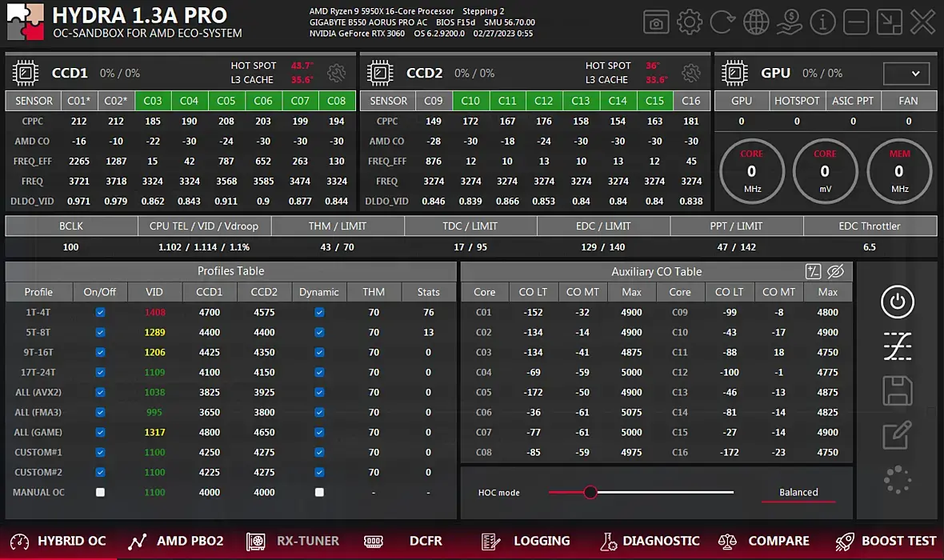Toggle On/Off checkbox for 1T-4T profile

coord(100,312)
